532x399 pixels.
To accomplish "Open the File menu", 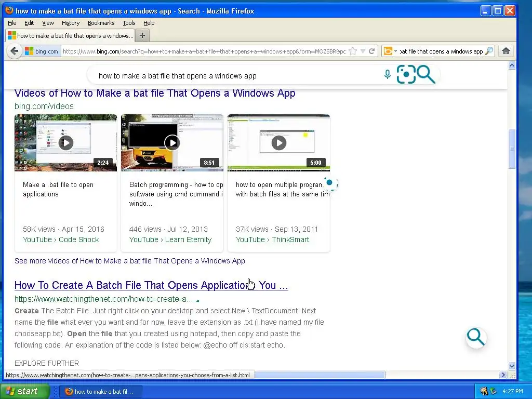I will pyautogui.click(x=12, y=23).
